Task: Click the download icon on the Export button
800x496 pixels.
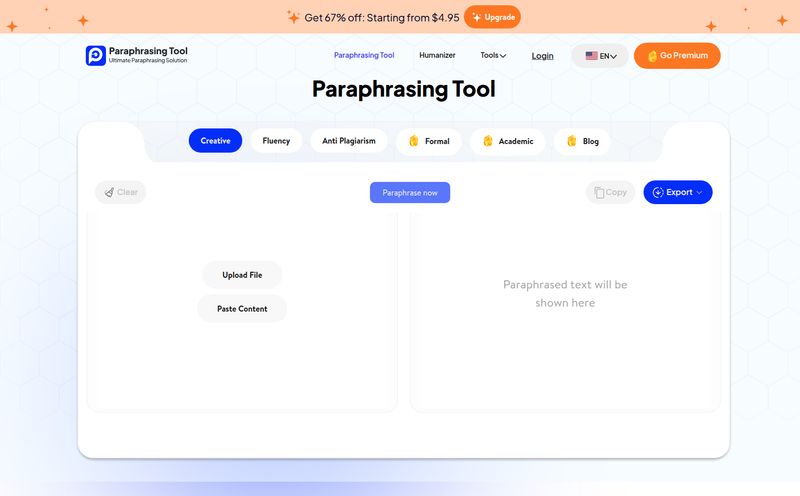Action: point(658,192)
